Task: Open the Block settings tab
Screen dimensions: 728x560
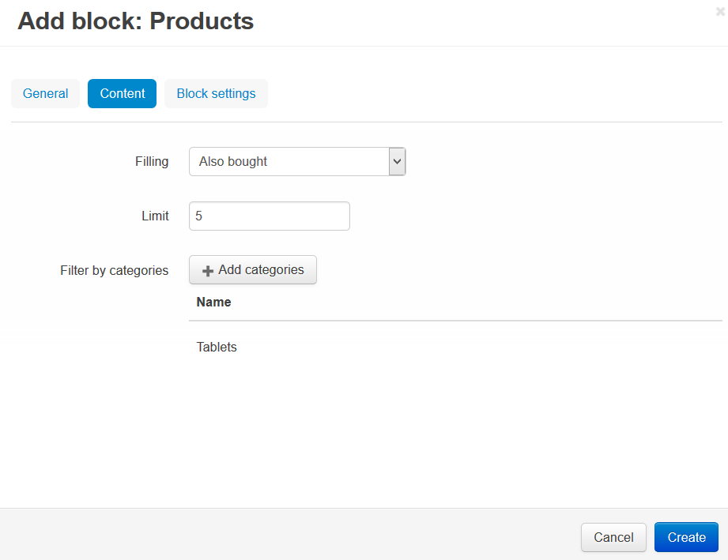Action: [x=216, y=94]
